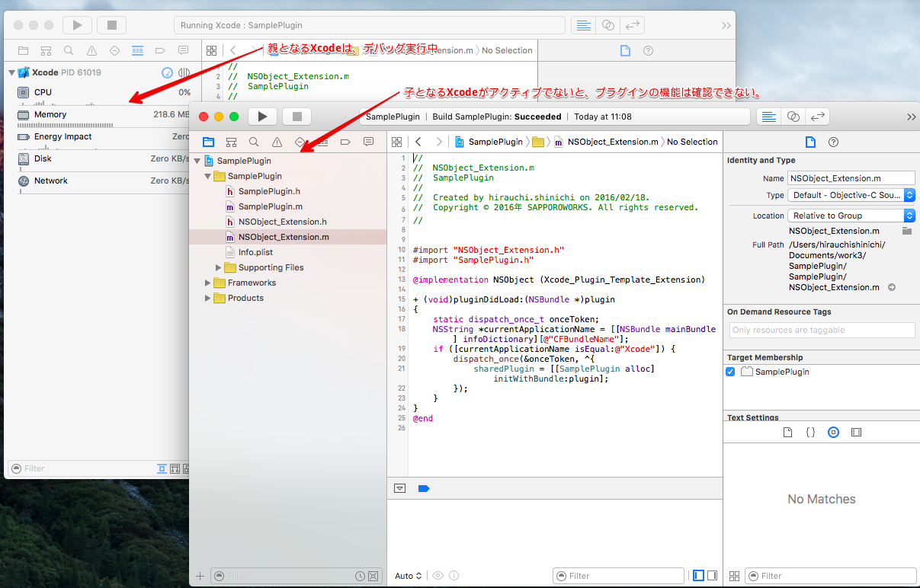Show the File inspector tab
Screen dimensions: 920x588
coord(810,142)
